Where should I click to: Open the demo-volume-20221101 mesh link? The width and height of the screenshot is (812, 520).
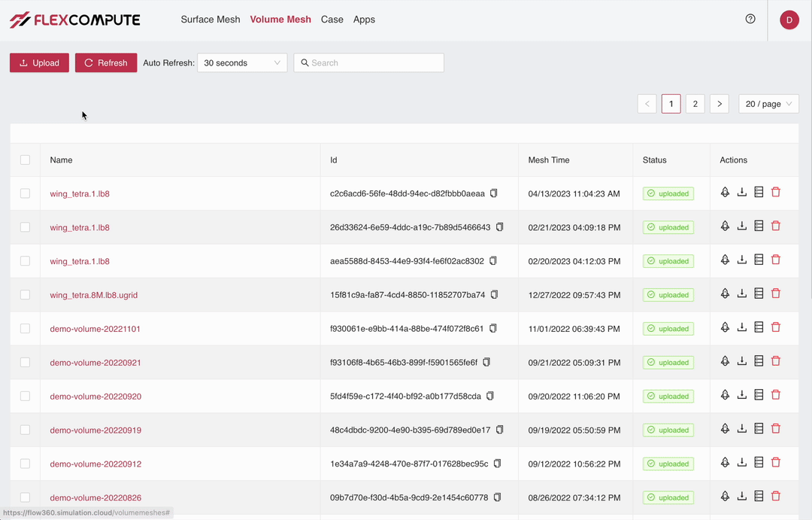click(95, 329)
